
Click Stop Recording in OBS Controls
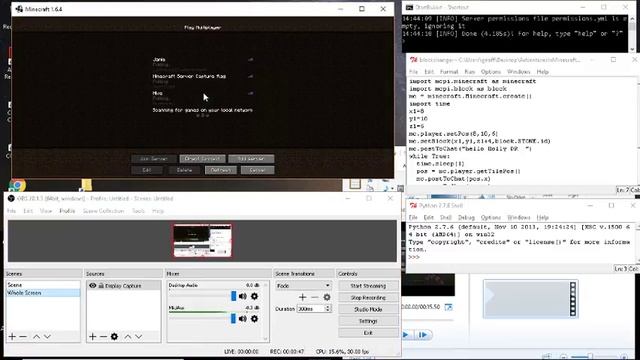(x=368, y=298)
